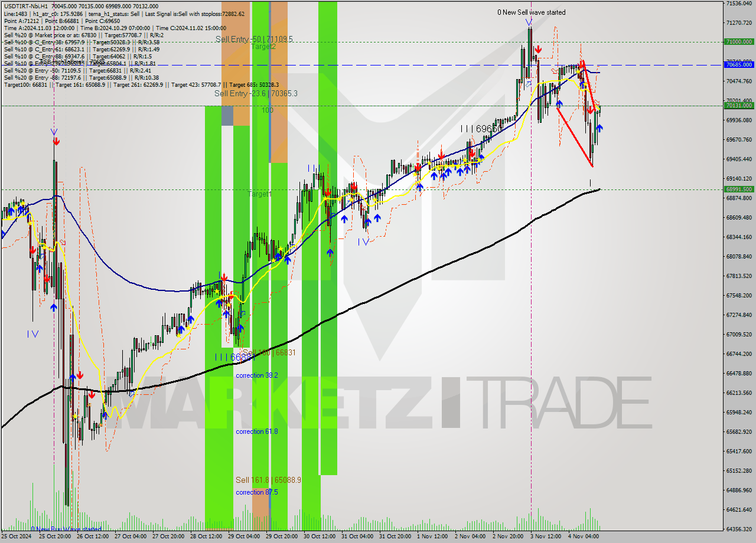Click the 64356.320 price axis value
Screen dimensions: 756x543
click(739, 529)
